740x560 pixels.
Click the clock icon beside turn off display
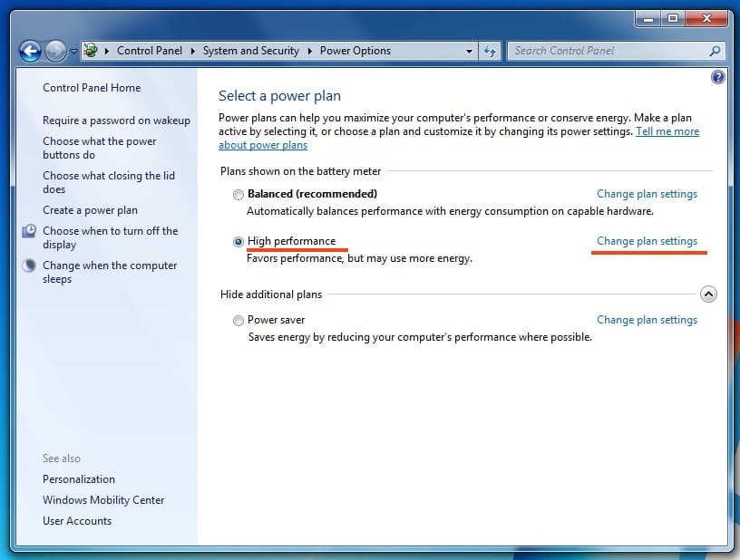point(28,232)
